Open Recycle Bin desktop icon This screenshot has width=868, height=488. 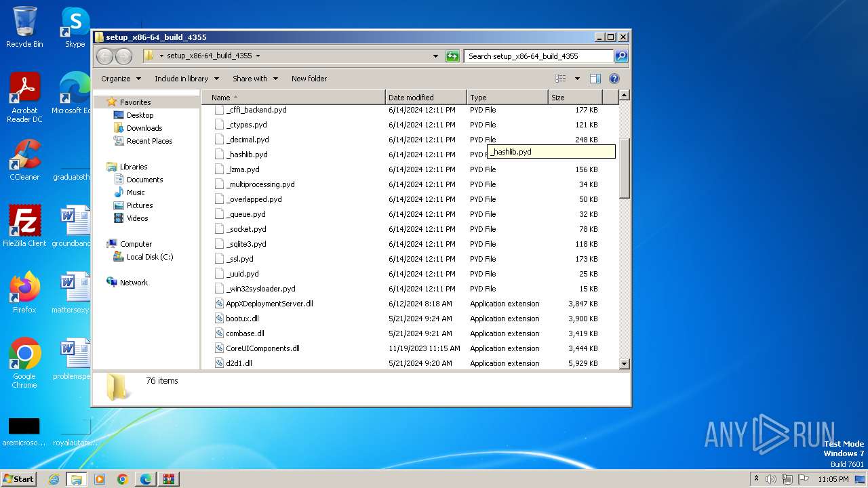(24, 27)
